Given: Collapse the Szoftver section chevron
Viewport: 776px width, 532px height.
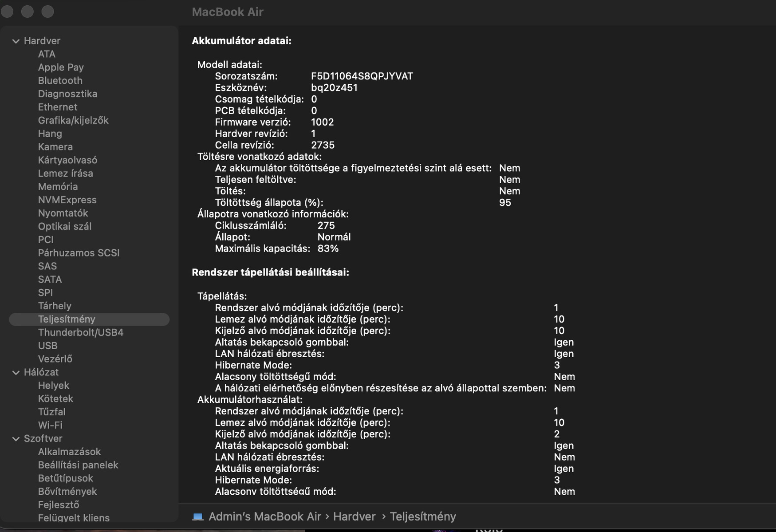Looking at the screenshot, I should pos(16,439).
